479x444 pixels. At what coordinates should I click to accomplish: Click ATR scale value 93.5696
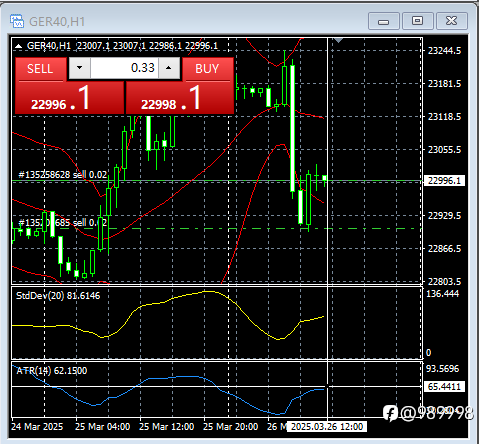[443, 369]
